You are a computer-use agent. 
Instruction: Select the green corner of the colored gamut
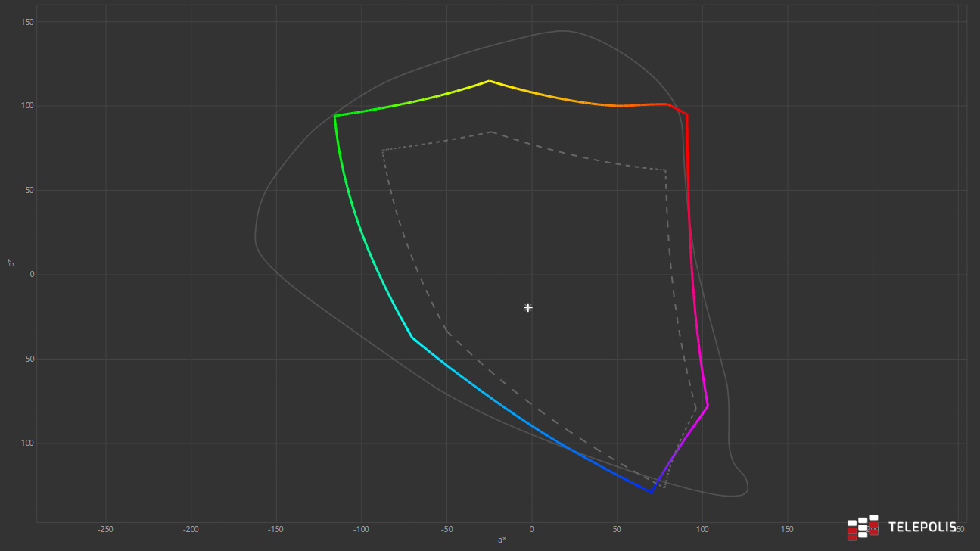pos(334,116)
